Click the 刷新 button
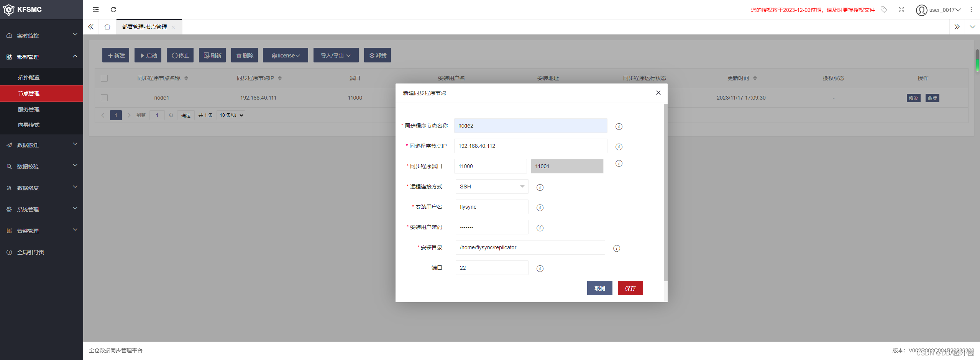Screen dimensions: 980x360 point(212,55)
